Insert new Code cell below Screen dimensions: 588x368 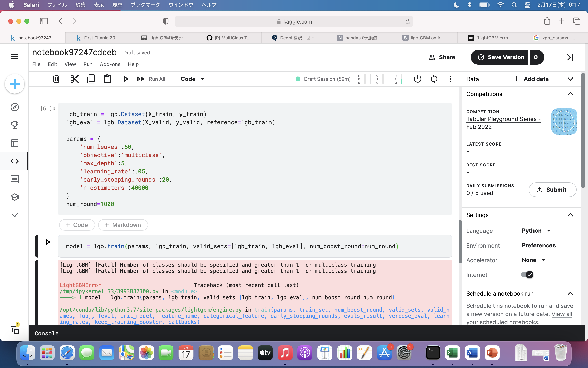click(77, 225)
